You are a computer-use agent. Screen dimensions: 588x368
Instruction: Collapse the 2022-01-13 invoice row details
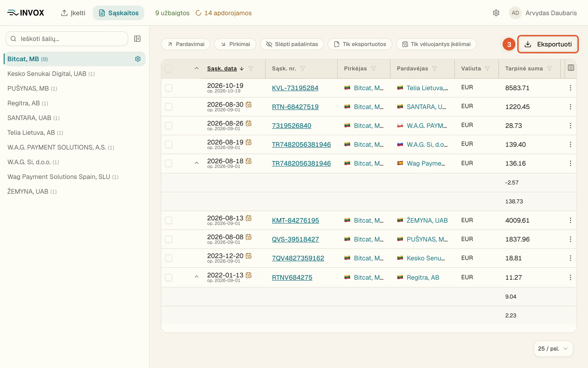point(197,277)
